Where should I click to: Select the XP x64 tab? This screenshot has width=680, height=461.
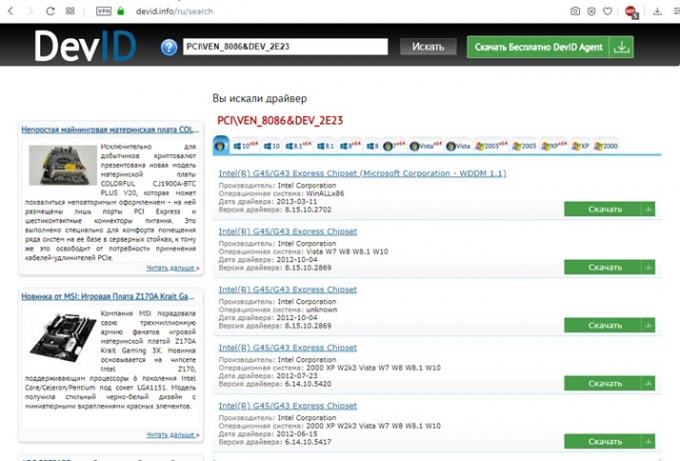tap(554, 146)
